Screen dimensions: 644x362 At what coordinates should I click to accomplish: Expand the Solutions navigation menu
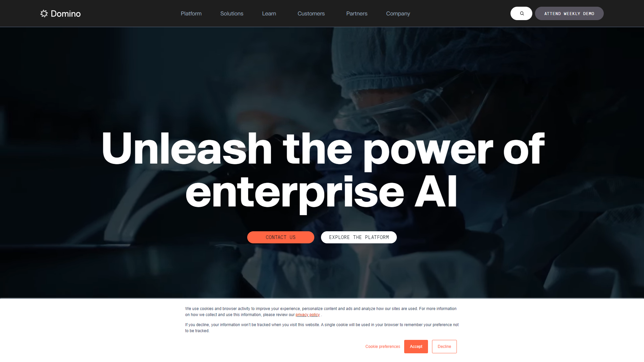point(232,13)
